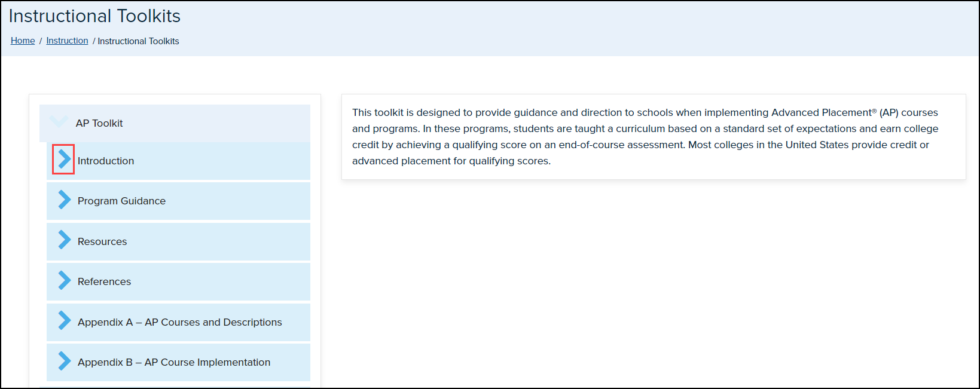Open Appendix B – AP Course Implementation

174,362
